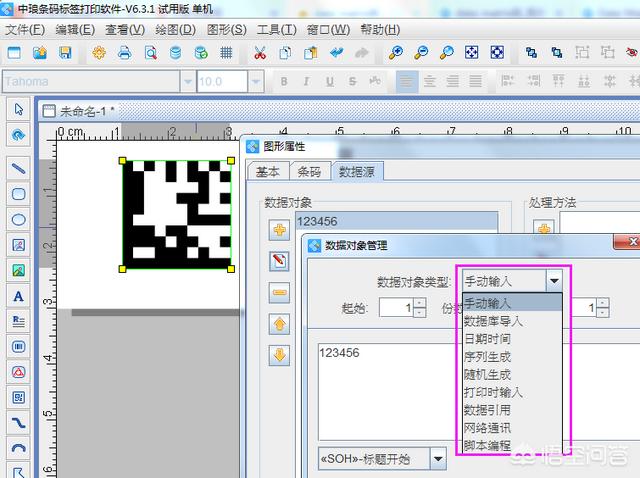Switch to the 基本 tab
Viewport: 640px width, 478px height.
click(268, 172)
